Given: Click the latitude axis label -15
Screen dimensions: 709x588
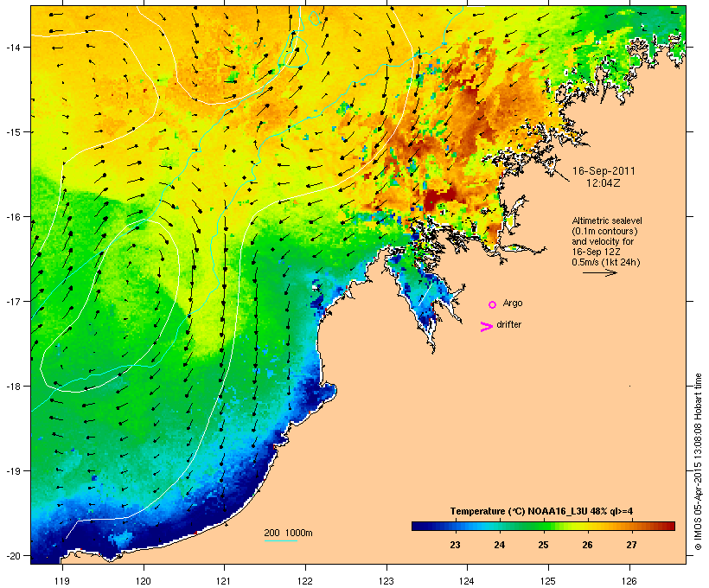Looking at the screenshot, I should [x=12, y=132].
